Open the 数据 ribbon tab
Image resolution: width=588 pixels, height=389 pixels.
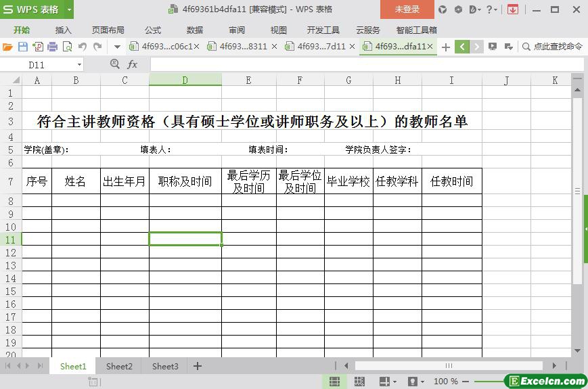click(195, 30)
